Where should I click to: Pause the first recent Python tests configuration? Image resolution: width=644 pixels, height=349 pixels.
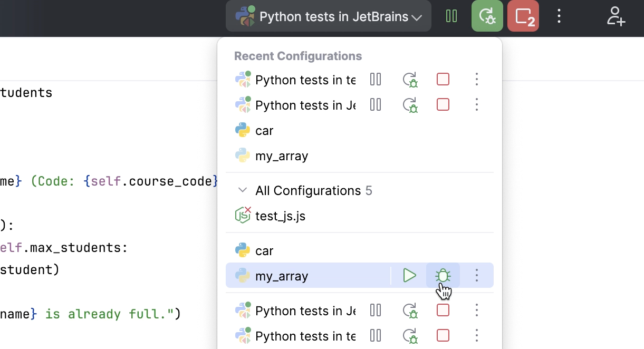[376, 80]
